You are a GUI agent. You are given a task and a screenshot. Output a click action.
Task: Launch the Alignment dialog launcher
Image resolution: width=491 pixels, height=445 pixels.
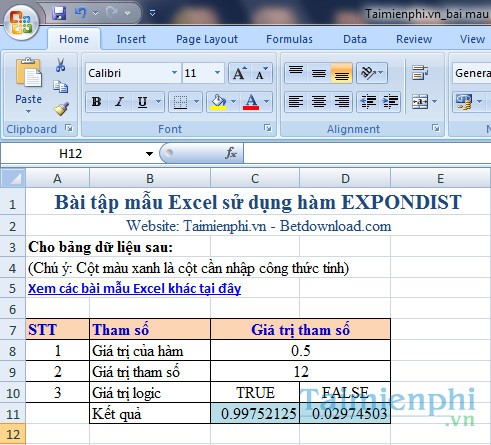tap(435, 128)
